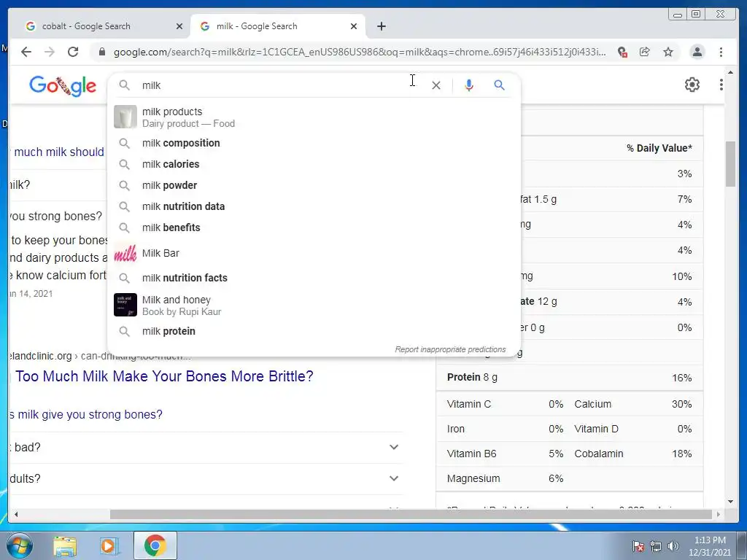747x560 pixels.
Task: View site info via the padlock icon
Action: pyautogui.click(x=101, y=52)
